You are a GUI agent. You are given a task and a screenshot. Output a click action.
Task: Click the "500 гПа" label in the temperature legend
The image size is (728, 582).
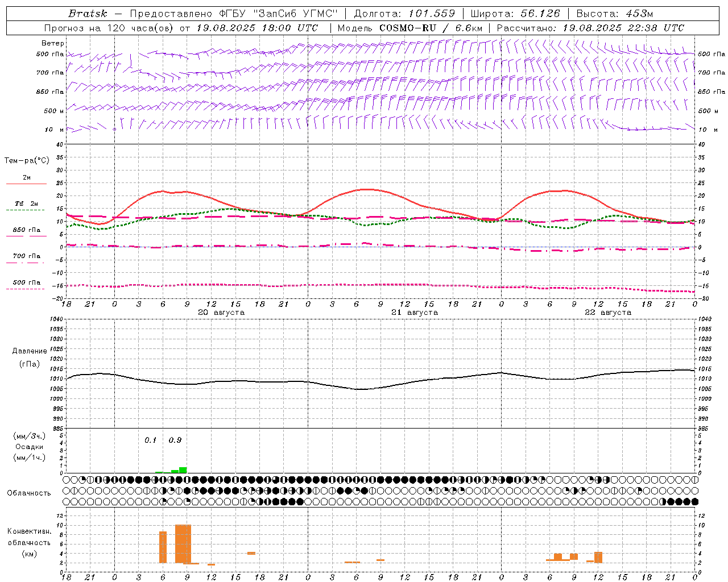tap(27, 282)
